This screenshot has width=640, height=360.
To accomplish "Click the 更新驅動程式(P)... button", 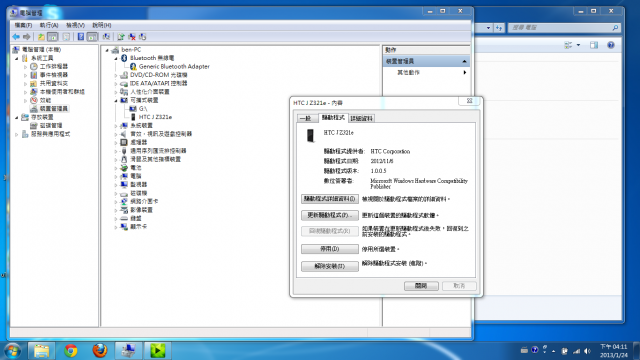I will click(330, 215).
